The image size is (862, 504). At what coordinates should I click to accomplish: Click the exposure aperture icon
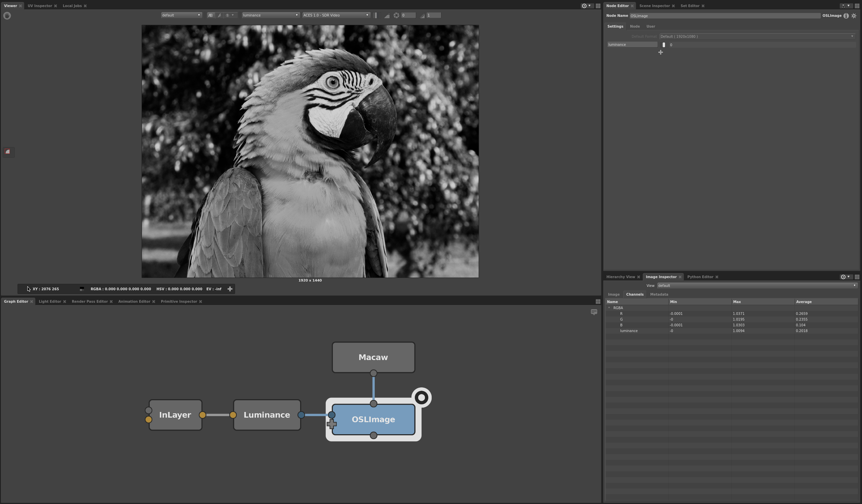(396, 16)
